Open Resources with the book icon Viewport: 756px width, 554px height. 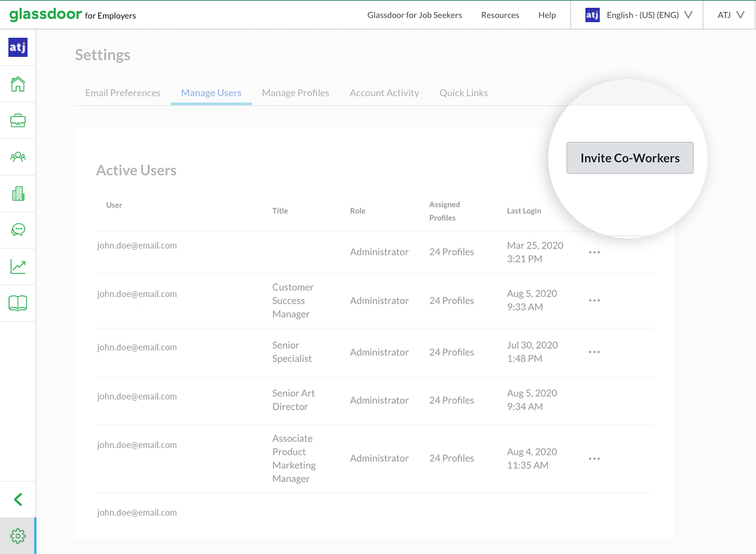pos(18,303)
